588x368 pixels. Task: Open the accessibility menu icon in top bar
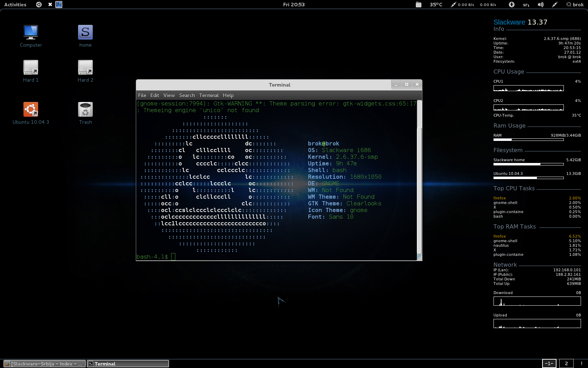tap(511, 5)
